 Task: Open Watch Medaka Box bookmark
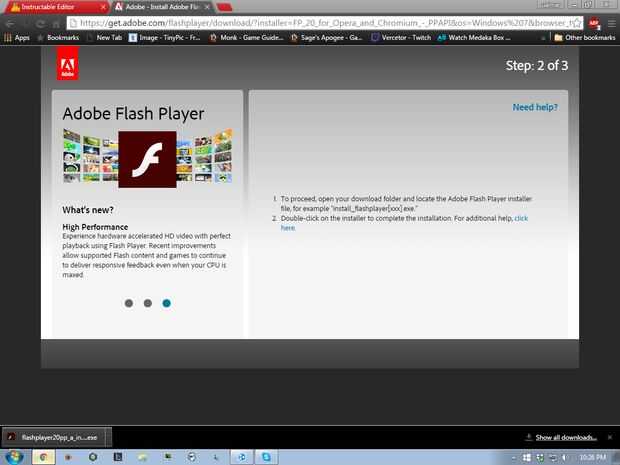coord(474,38)
